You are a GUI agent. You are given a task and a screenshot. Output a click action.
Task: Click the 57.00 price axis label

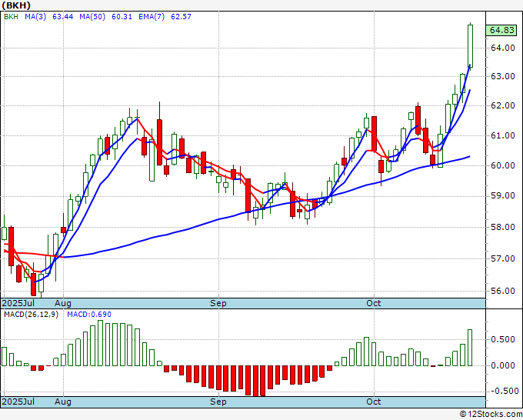tap(503, 259)
